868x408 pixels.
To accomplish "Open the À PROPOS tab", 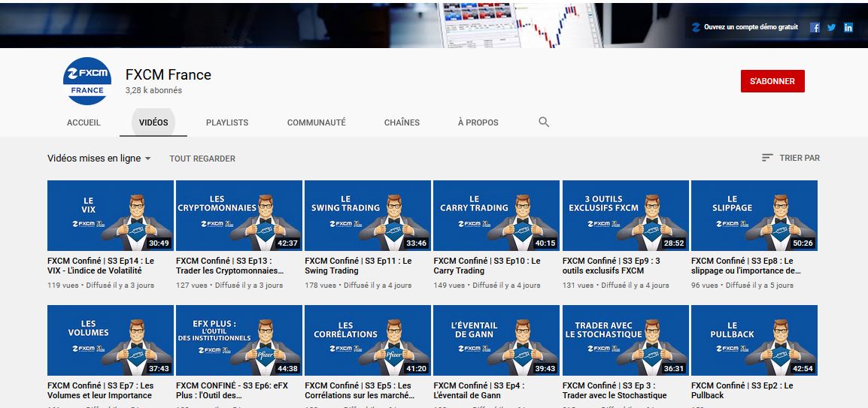I will tap(478, 122).
